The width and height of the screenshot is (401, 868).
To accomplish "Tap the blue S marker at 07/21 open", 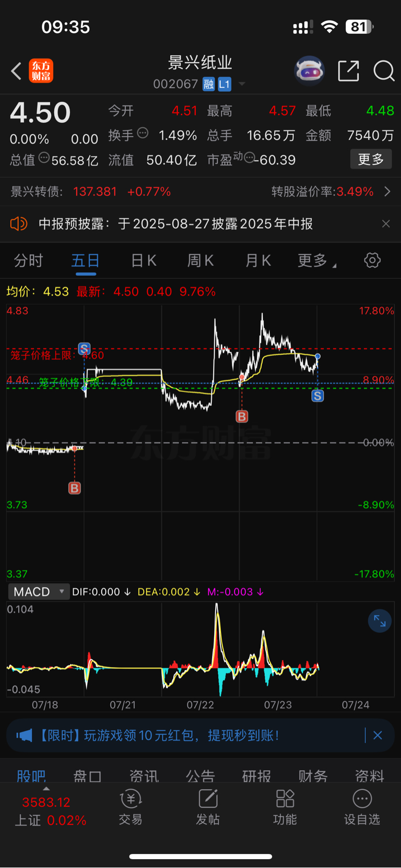I will tap(84, 348).
